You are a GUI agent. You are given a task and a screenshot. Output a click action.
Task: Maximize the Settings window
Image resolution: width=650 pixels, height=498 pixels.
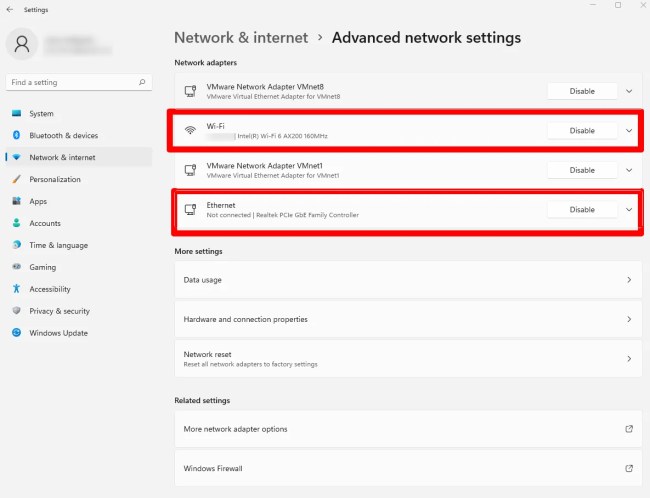coord(618,5)
